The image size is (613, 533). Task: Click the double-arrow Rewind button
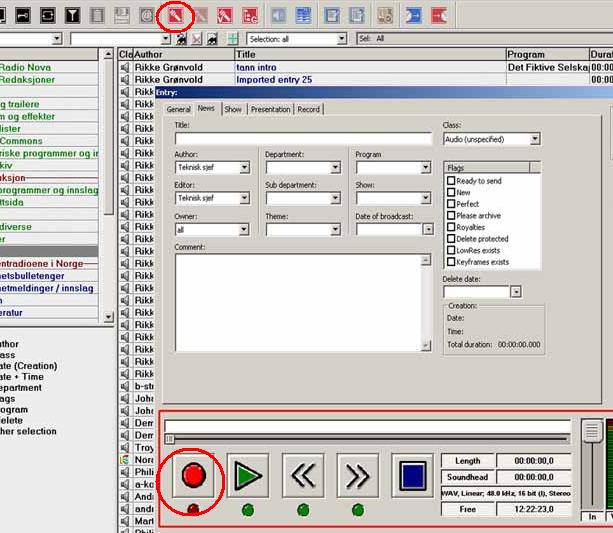pyautogui.click(x=303, y=475)
